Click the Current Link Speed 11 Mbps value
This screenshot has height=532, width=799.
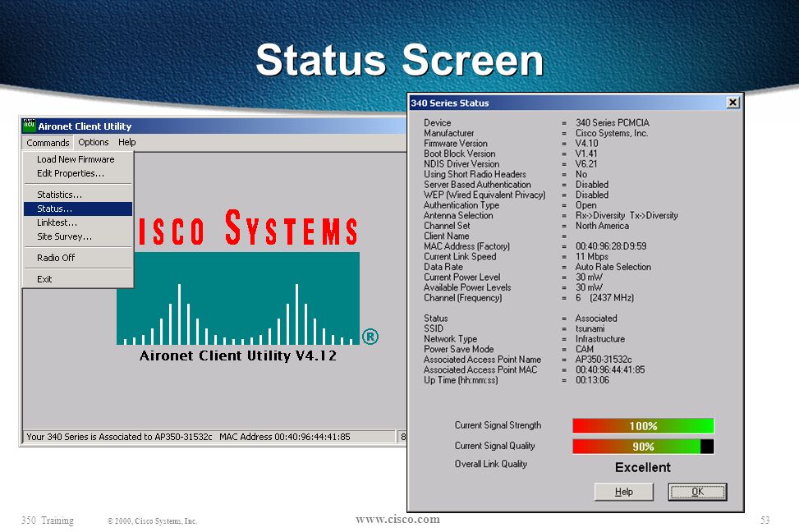pyautogui.click(x=591, y=257)
